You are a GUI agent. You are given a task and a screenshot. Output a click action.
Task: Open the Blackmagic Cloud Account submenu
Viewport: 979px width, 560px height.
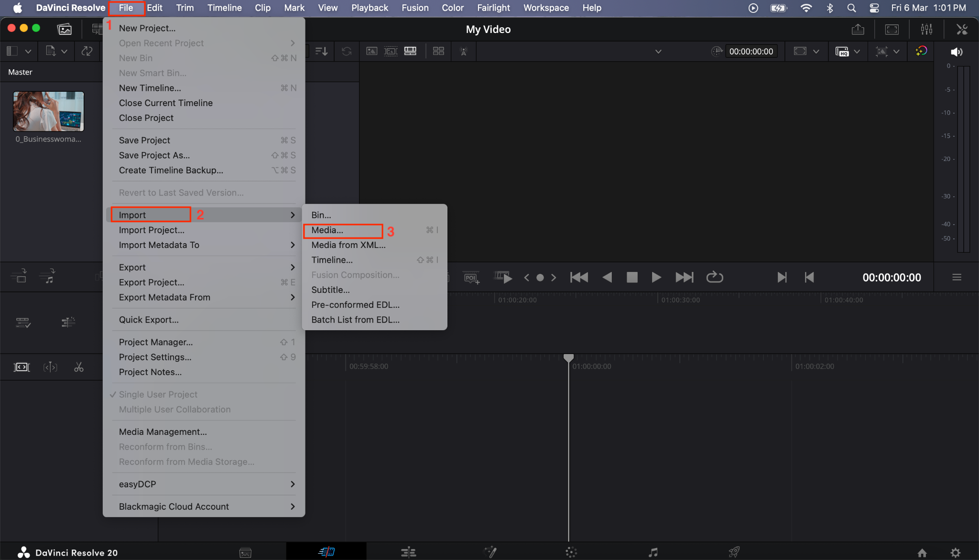coord(174,506)
